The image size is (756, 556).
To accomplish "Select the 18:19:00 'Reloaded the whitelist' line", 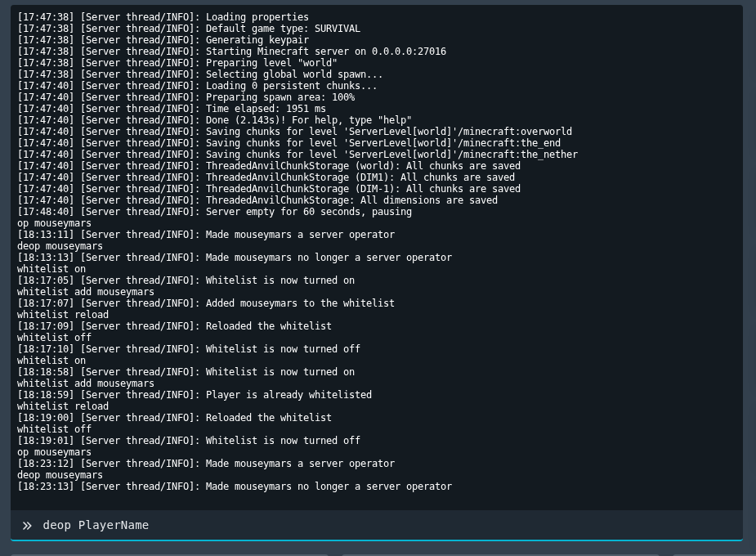I will point(175,418).
